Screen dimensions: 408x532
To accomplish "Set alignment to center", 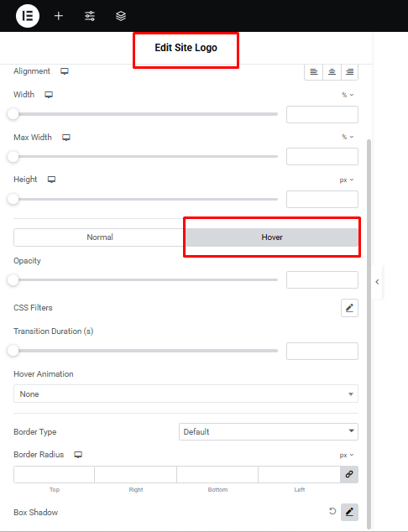I will click(332, 71).
